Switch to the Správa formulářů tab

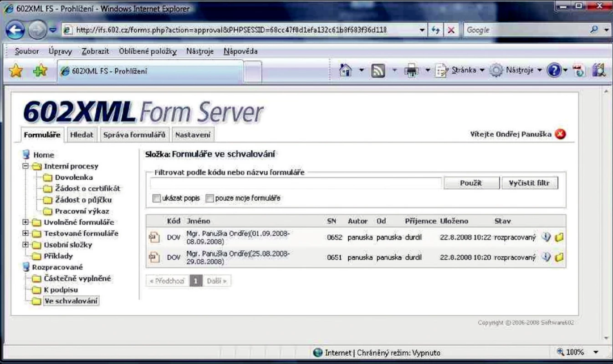[134, 135]
